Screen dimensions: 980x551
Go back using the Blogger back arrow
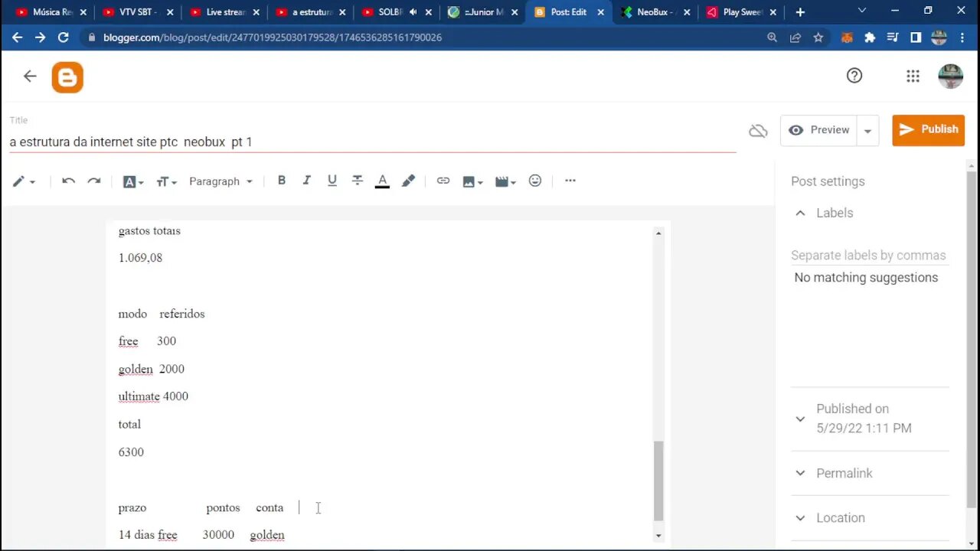pyautogui.click(x=30, y=76)
